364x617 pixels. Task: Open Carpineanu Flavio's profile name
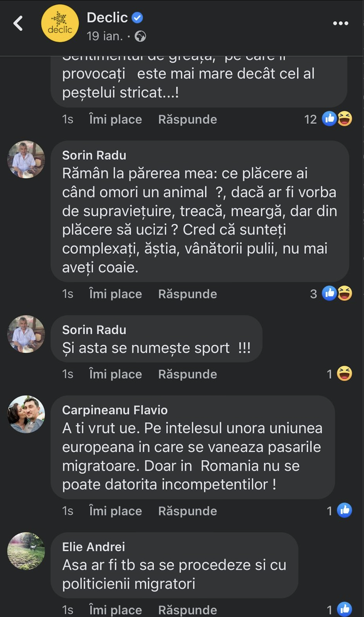115,410
